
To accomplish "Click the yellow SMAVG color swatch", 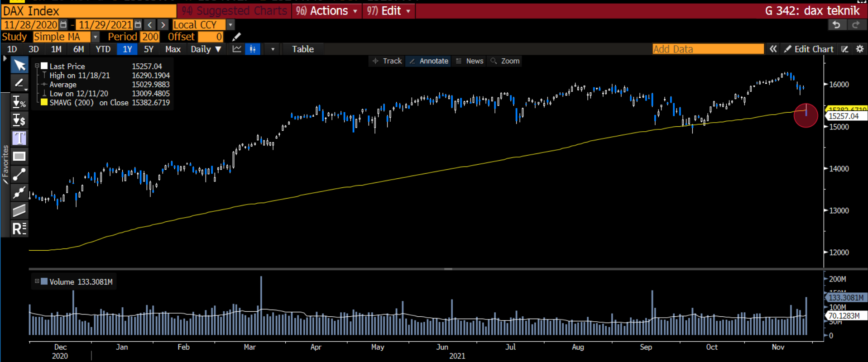I will (x=44, y=102).
